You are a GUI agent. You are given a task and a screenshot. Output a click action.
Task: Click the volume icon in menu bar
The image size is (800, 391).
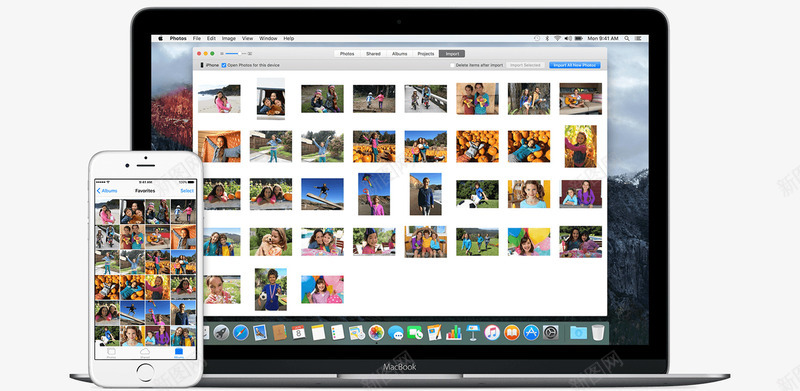click(568, 38)
